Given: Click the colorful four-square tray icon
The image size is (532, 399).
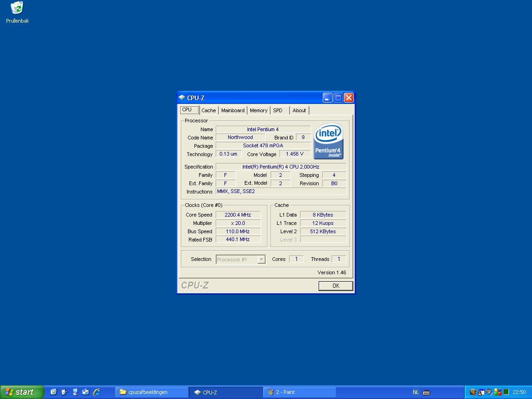Looking at the screenshot, I should click(x=498, y=392).
